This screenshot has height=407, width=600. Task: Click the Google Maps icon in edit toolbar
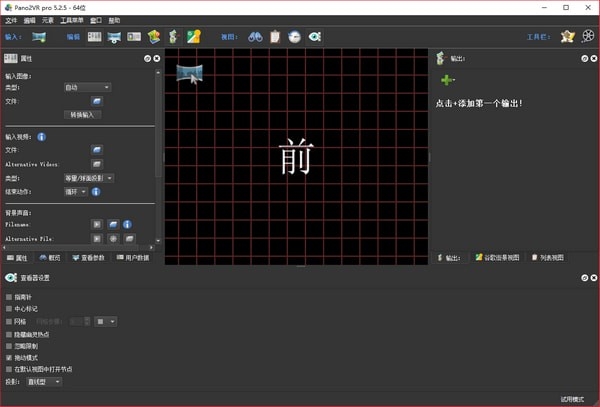[x=194, y=37]
